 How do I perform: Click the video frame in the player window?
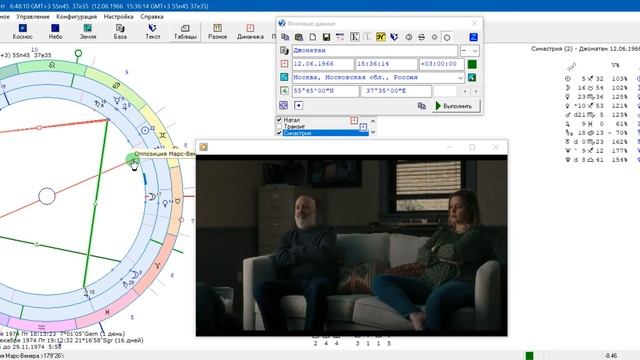(x=351, y=246)
